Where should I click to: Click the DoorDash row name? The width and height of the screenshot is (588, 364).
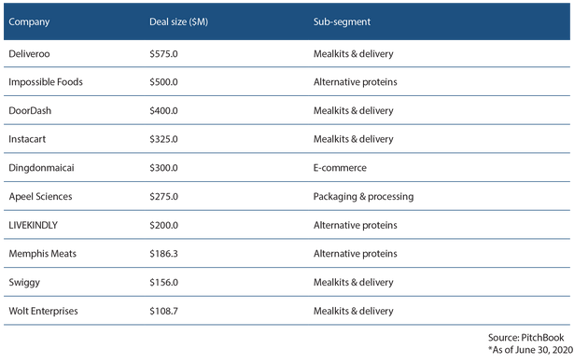[x=30, y=110]
